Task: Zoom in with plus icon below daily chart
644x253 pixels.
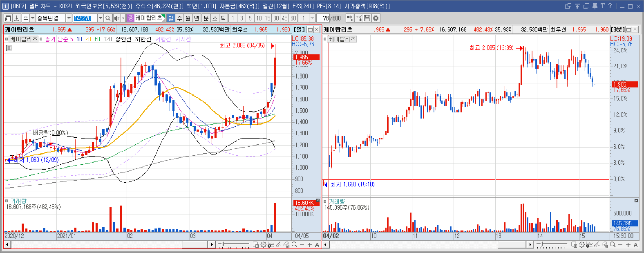Action: (x=310, y=245)
